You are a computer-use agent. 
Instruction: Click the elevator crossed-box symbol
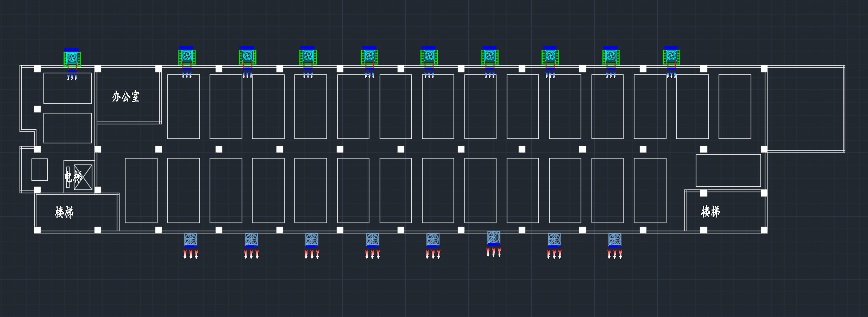[x=83, y=176]
